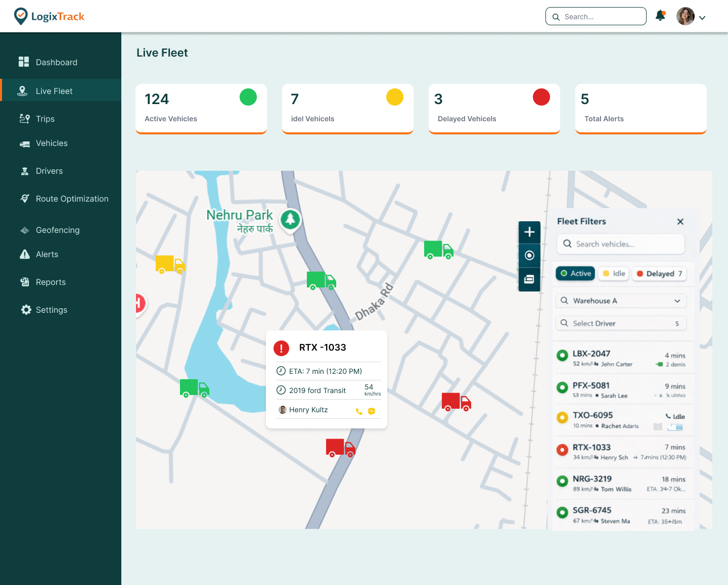Zoom in with the map plus button
Image resolution: width=728 pixels, height=585 pixels.
(x=529, y=232)
